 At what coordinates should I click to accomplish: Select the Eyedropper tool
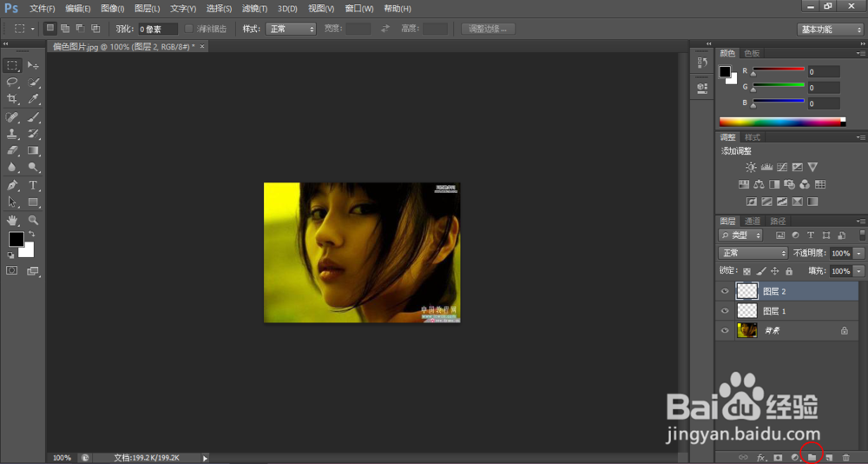[x=33, y=99]
